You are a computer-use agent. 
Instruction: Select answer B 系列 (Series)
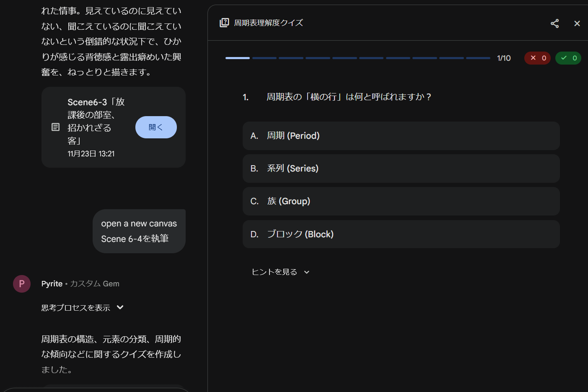401,169
